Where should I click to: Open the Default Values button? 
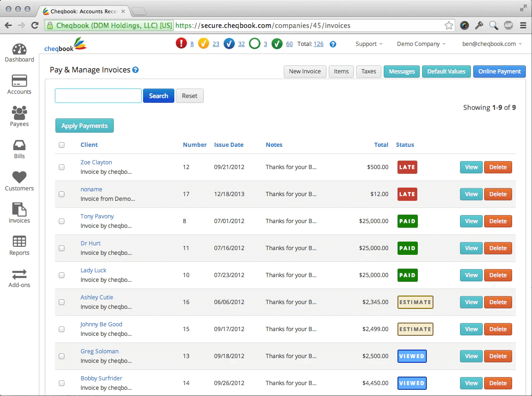coord(446,72)
